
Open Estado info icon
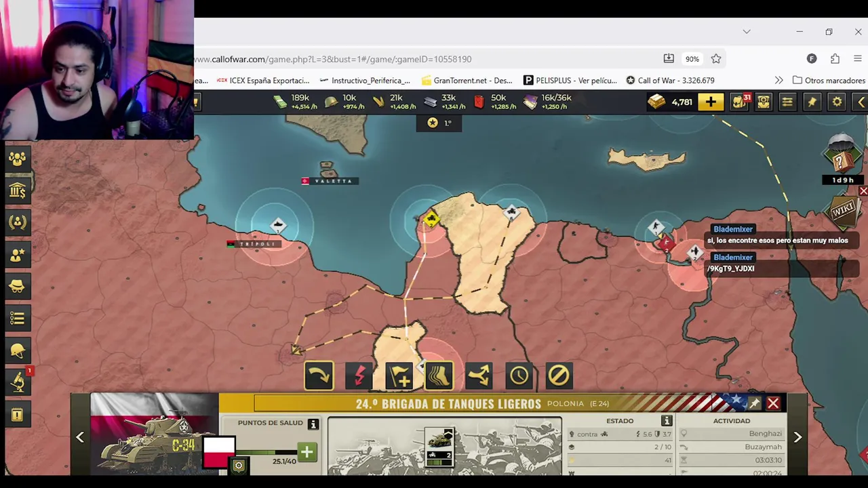tap(667, 421)
